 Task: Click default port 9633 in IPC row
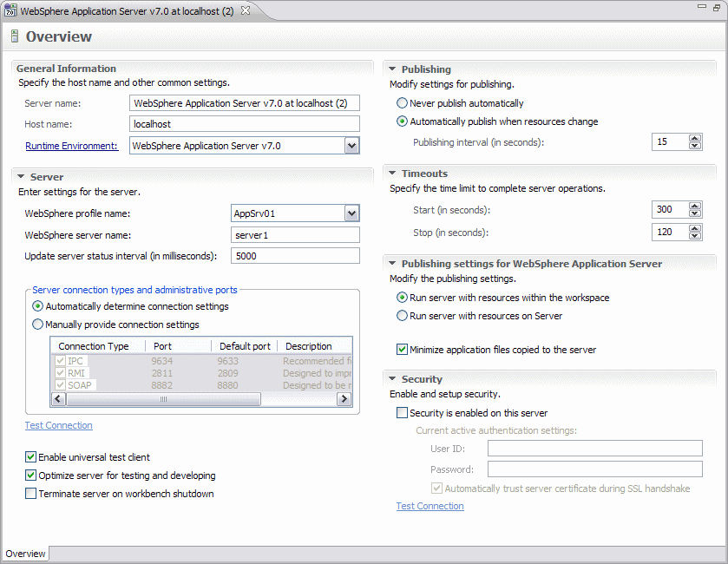tap(227, 361)
